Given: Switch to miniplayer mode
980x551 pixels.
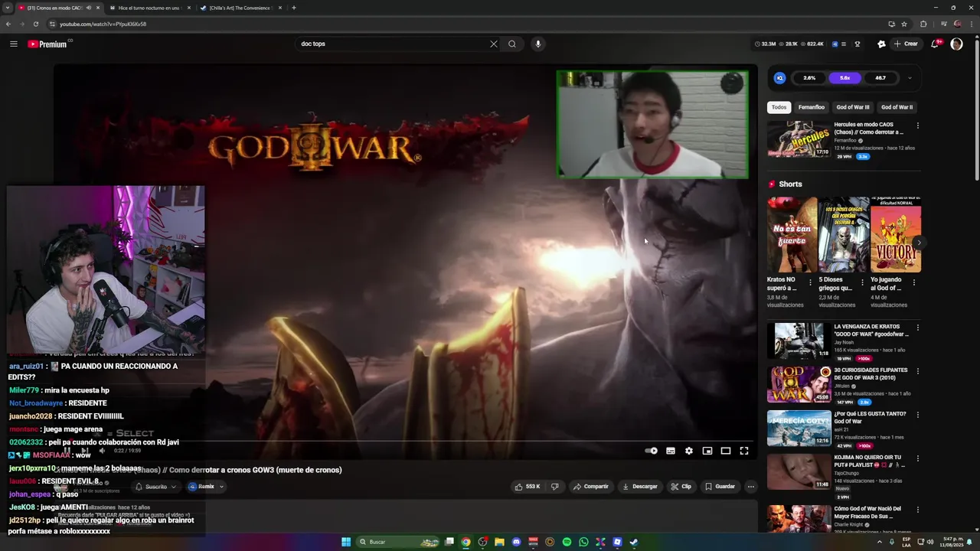Looking at the screenshot, I should click(x=707, y=451).
